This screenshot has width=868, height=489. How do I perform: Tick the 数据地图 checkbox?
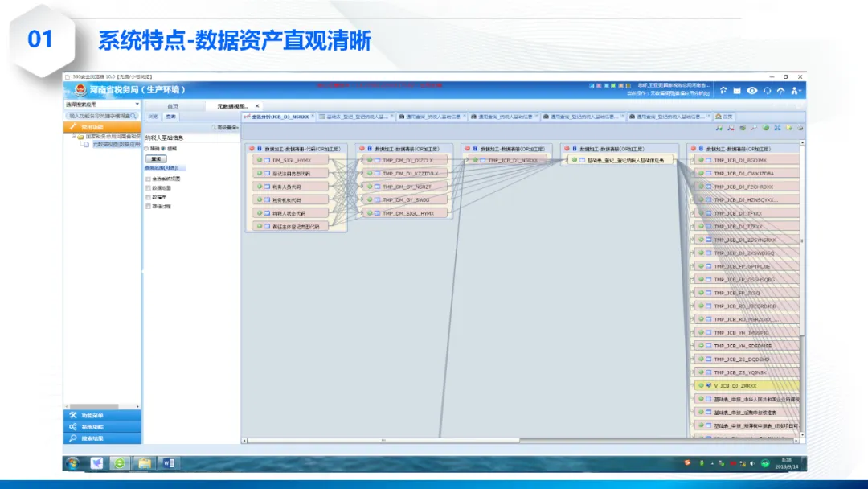pos(149,188)
